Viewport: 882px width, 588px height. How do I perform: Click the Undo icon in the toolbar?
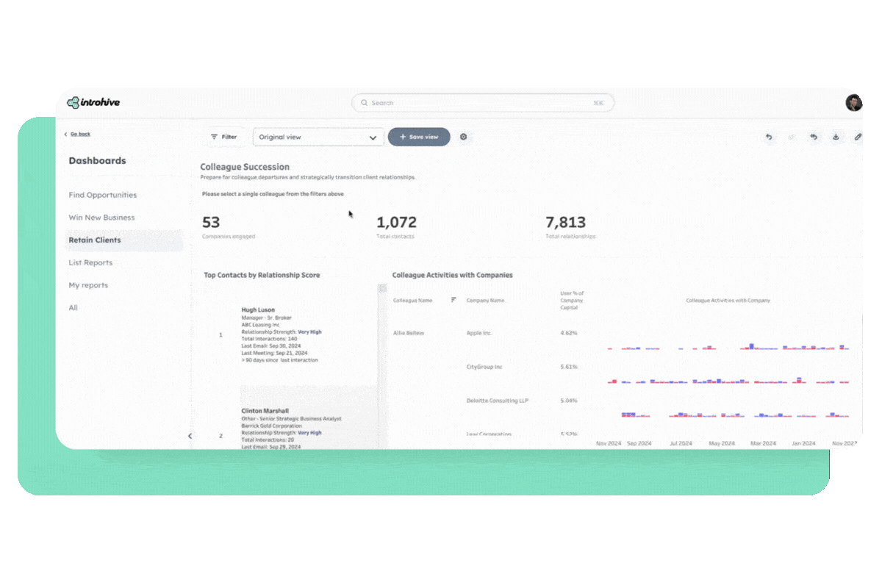click(x=769, y=137)
